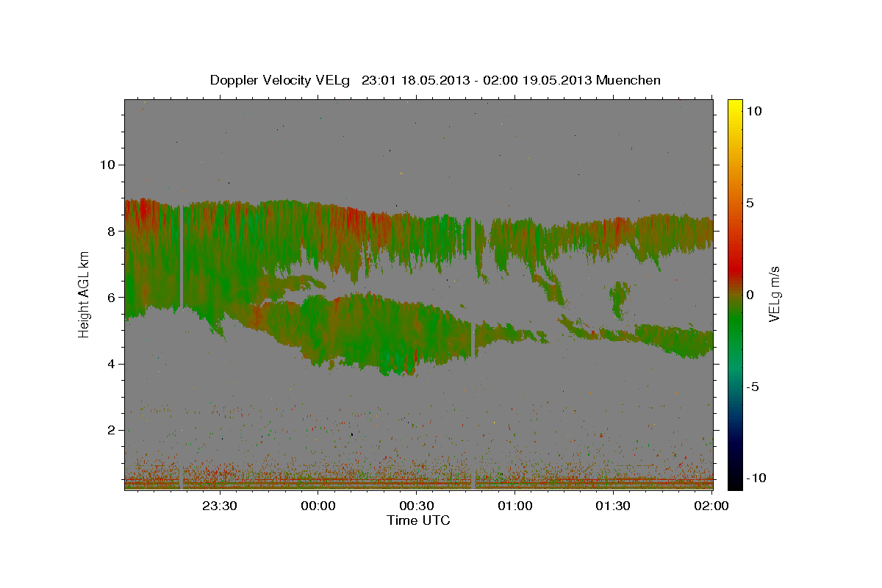This screenshot has height=588, width=882.
Task: Click the 01:30 time tick label
Action: tap(613, 506)
